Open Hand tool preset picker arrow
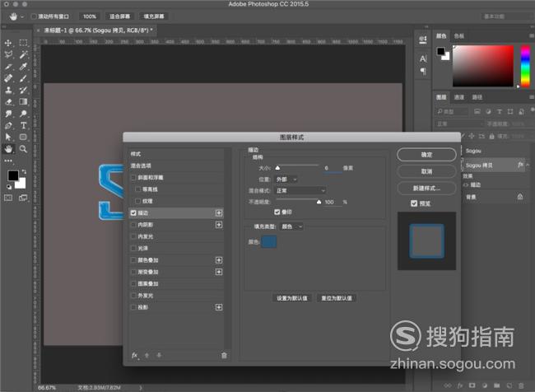Image resolution: width=535 pixels, height=392 pixels. [22, 16]
